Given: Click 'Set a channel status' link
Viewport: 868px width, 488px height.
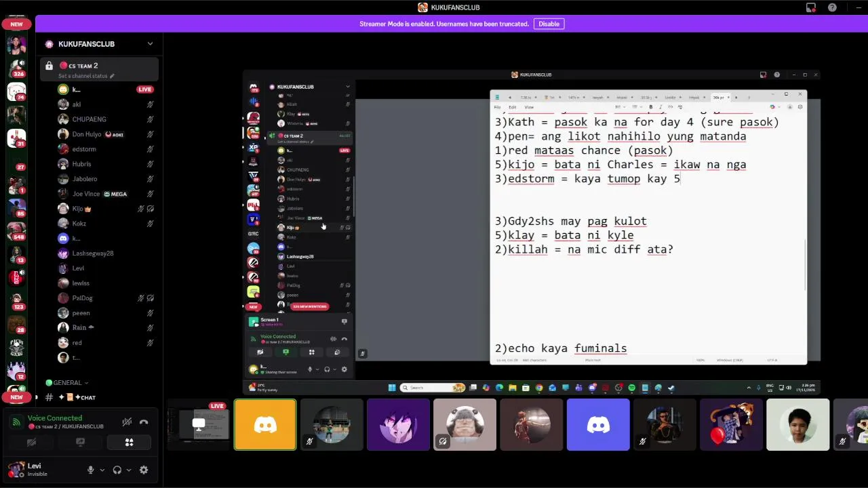Looking at the screenshot, I should click(x=86, y=76).
